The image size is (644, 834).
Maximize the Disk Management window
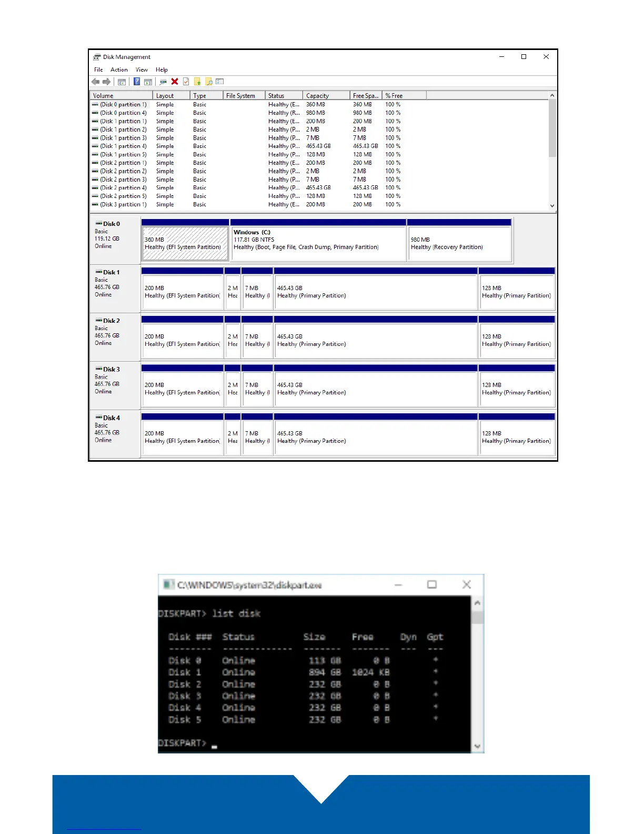[x=524, y=57]
